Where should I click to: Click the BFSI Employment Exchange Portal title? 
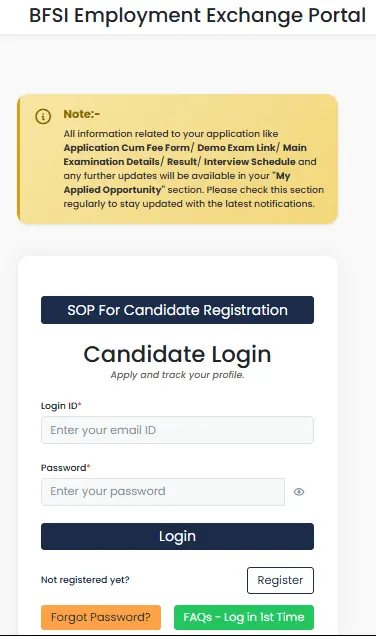[x=198, y=15]
